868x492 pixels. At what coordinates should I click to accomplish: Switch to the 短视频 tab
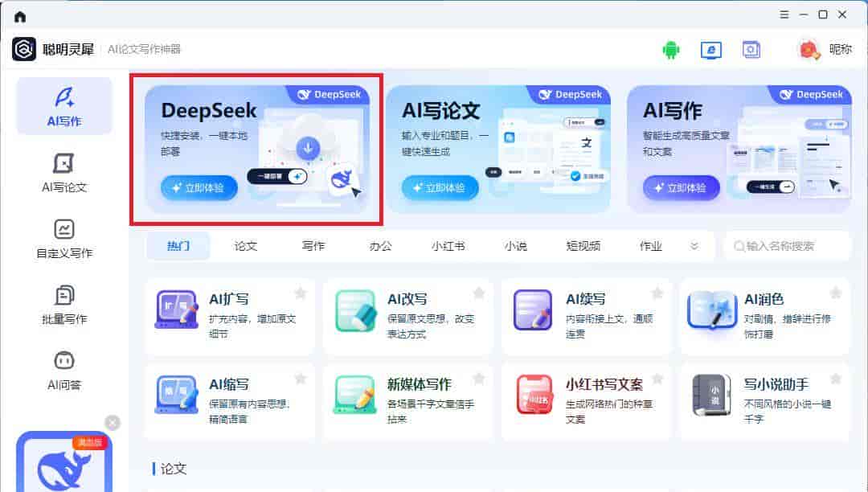point(583,246)
